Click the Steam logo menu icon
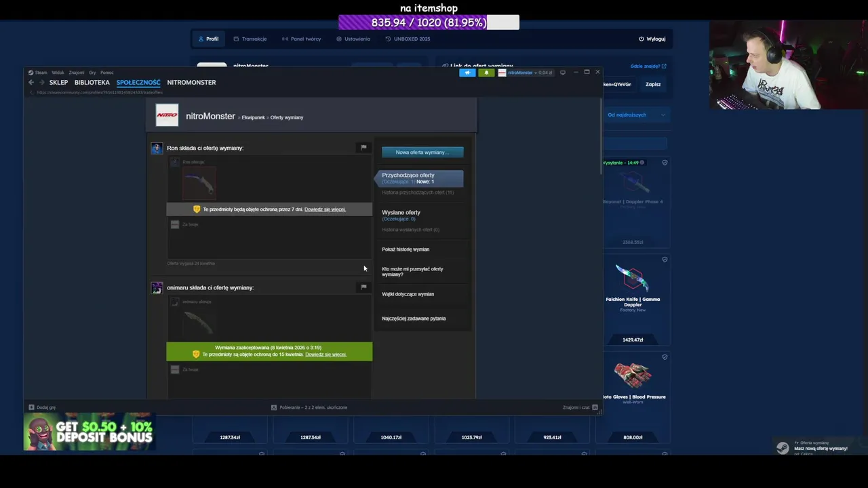Viewport: 868px width, 488px height. pos(31,73)
